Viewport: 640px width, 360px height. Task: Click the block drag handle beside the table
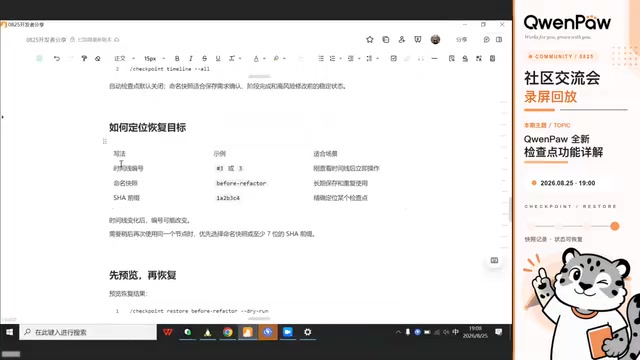[x=104, y=141]
